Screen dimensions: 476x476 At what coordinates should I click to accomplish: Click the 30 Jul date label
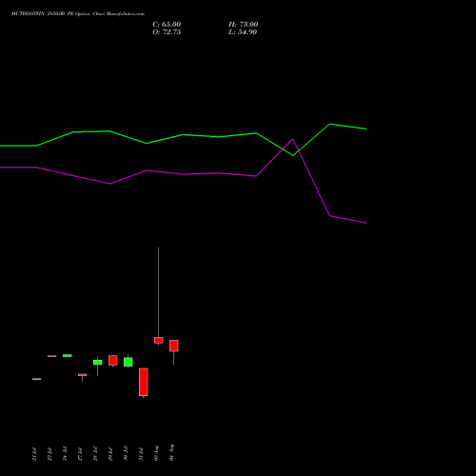(x=126, y=454)
